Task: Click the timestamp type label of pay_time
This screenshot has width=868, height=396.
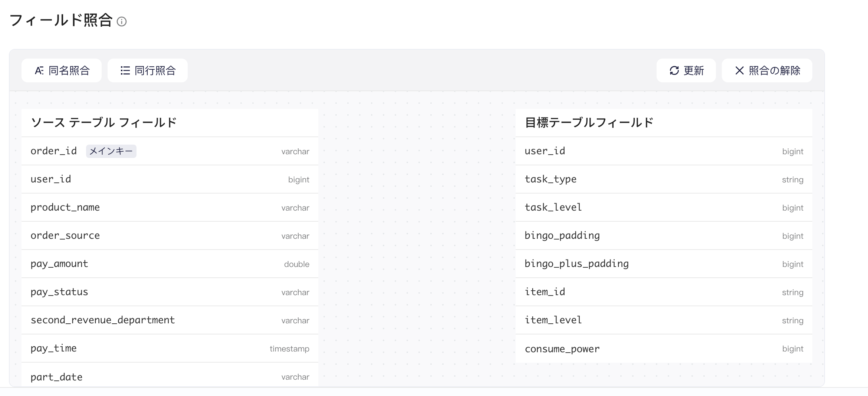Action: click(289, 349)
